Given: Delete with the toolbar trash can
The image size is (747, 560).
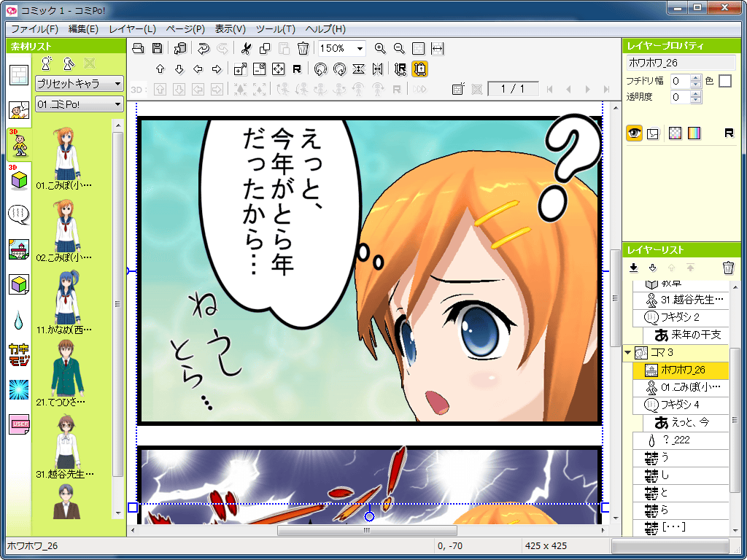Looking at the screenshot, I should point(303,48).
